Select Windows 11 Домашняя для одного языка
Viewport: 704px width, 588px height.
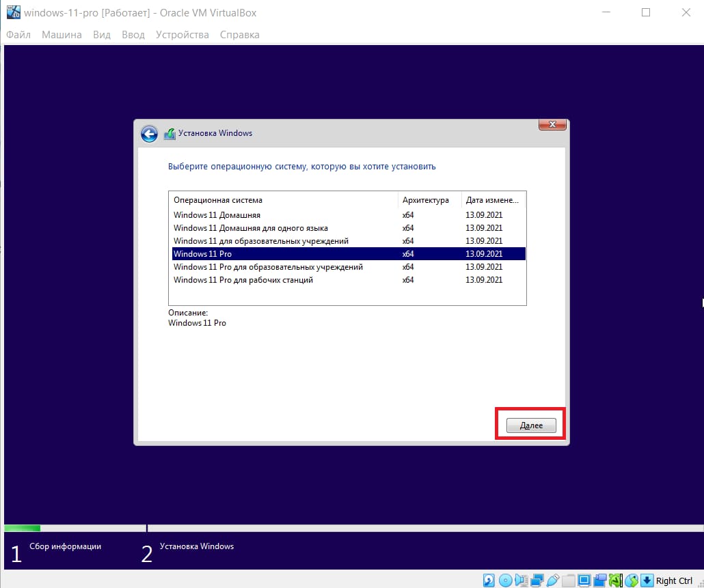[x=349, y=228]
